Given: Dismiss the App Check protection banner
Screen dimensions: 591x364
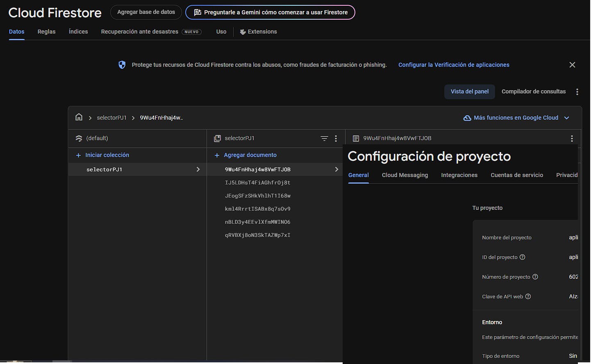Looking at the screenshot, I should click(572, 65).
